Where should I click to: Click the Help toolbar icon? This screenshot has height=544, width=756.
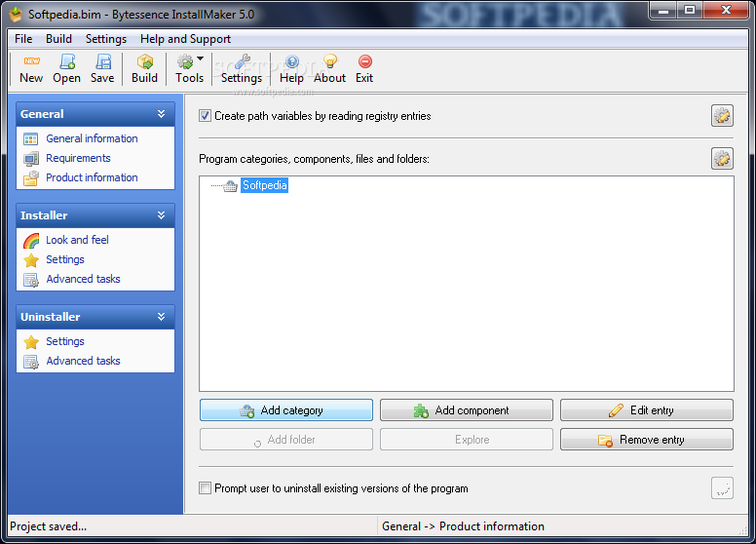pyautogui.click(x=291, y=61)
